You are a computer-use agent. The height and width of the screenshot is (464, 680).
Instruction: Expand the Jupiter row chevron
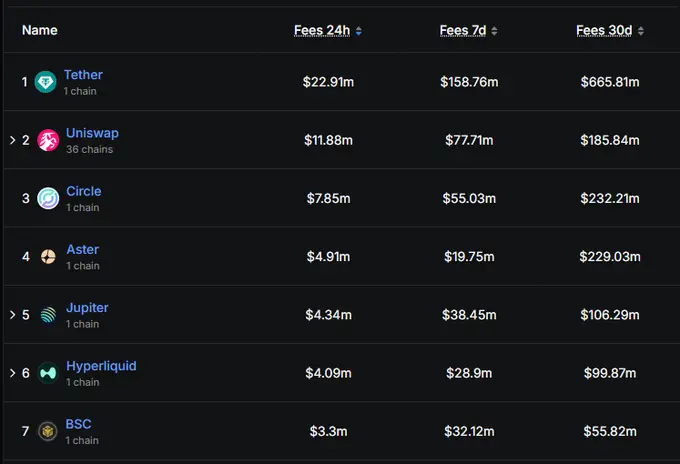click(x=12, y=315)
